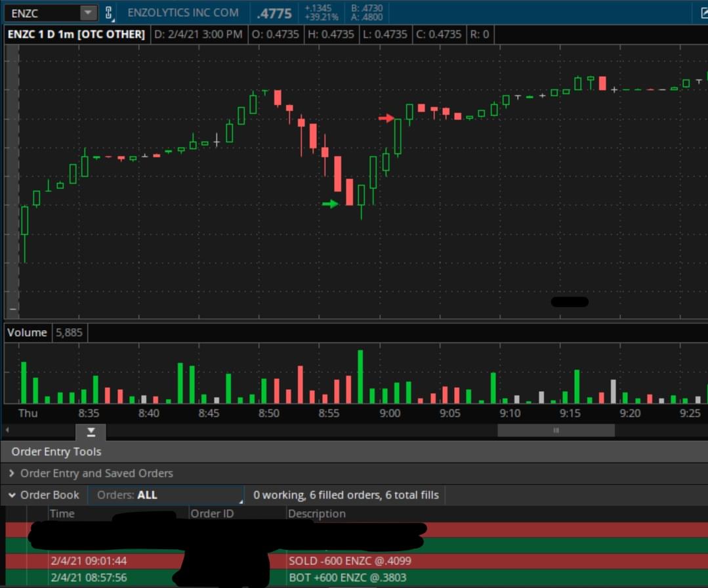Collapse the Order Entry Tools panel arrow
Screen dimensions: 708x588
coord(91,432)
